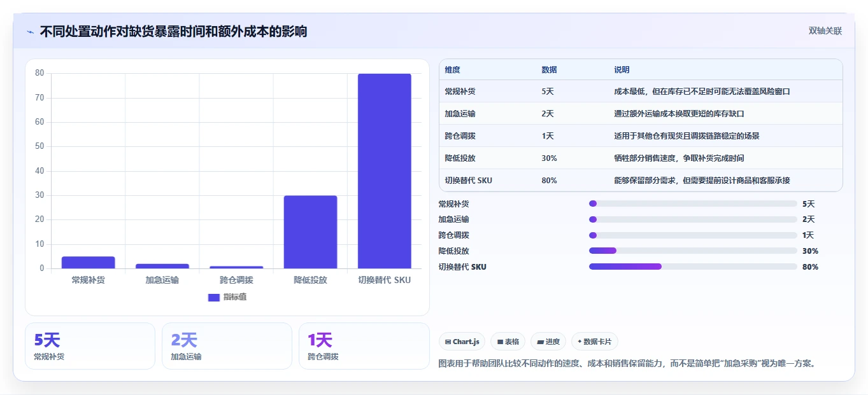The width and height of the screenshot is (868, 395).
Task: Click the 降低投放 progress row label
Action: pos(454,251)
